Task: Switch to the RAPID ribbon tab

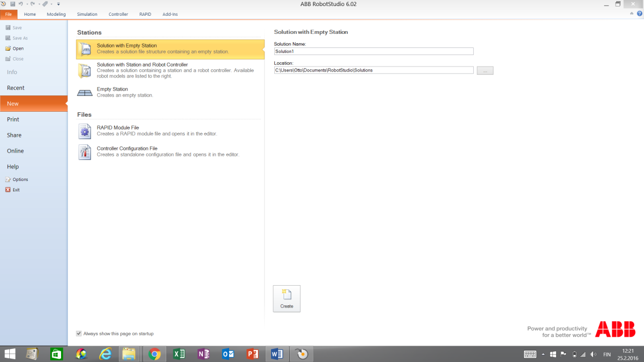Action: [x=145, y=14]
